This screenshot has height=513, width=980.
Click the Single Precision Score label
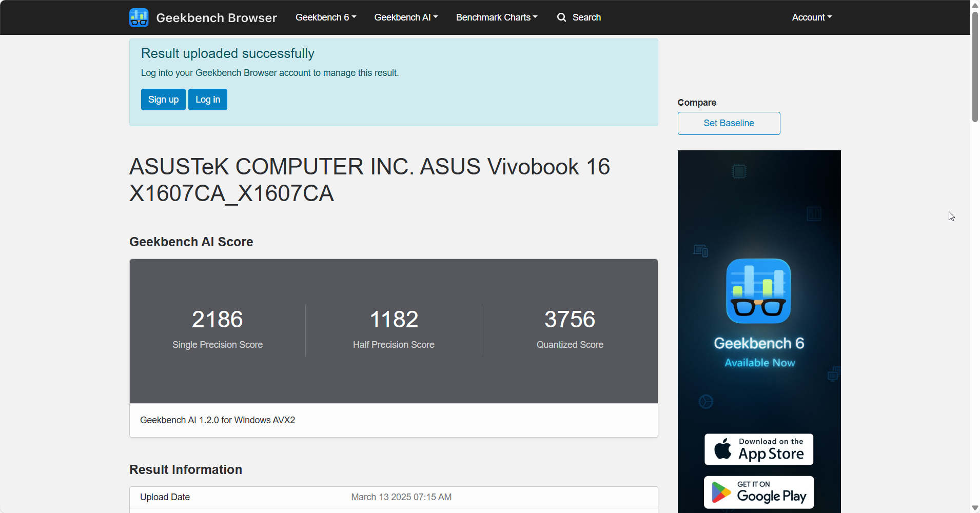pyautogui.click(x=218, y=345)
